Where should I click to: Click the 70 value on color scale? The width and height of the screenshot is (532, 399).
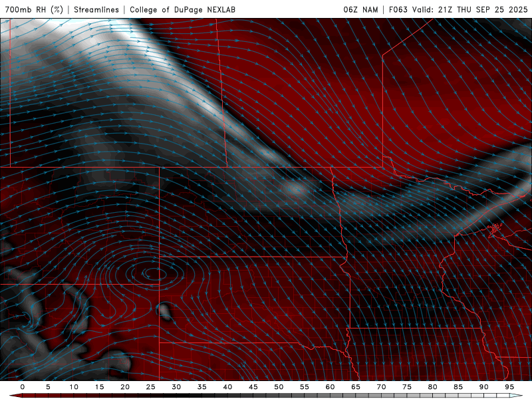pos(381,387)
